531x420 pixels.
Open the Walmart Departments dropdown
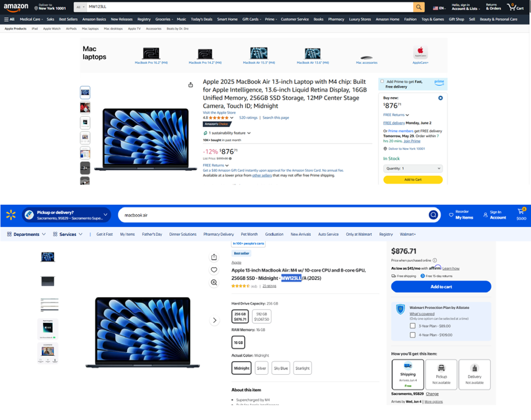(x=26, y=234)
